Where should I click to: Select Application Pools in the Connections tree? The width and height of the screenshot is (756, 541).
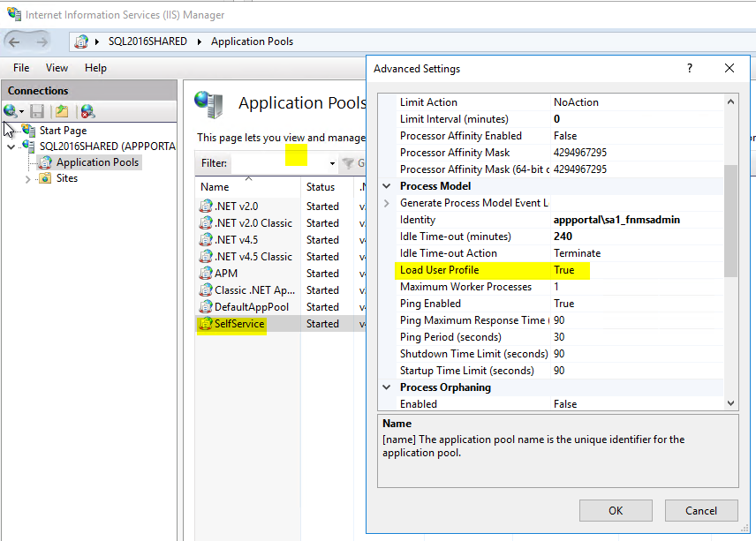97,162
